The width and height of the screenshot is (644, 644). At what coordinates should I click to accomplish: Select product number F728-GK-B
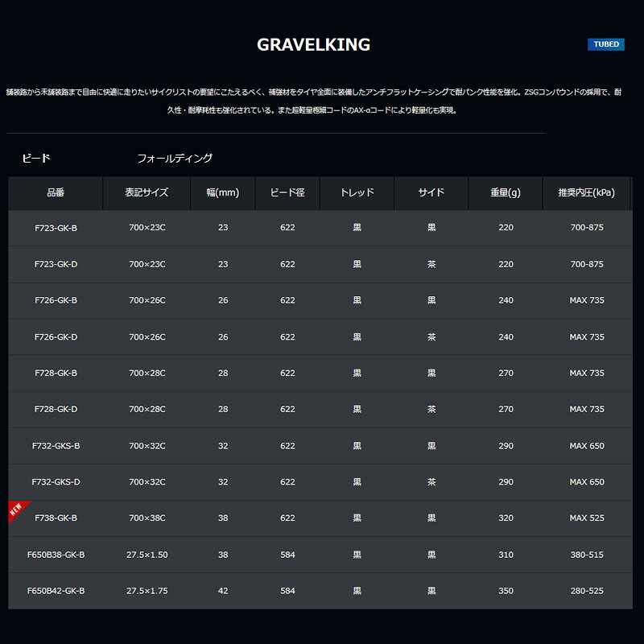click(56, 374)
